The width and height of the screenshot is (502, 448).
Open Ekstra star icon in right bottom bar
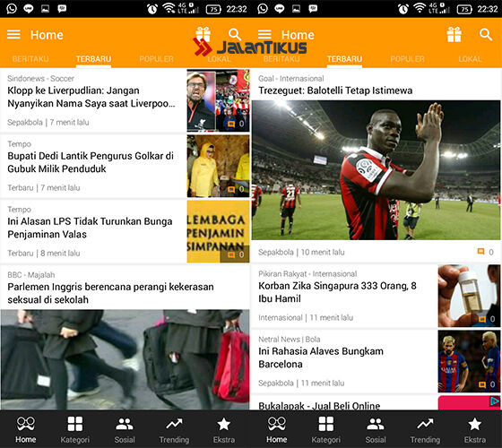click(x=475, y=424)
